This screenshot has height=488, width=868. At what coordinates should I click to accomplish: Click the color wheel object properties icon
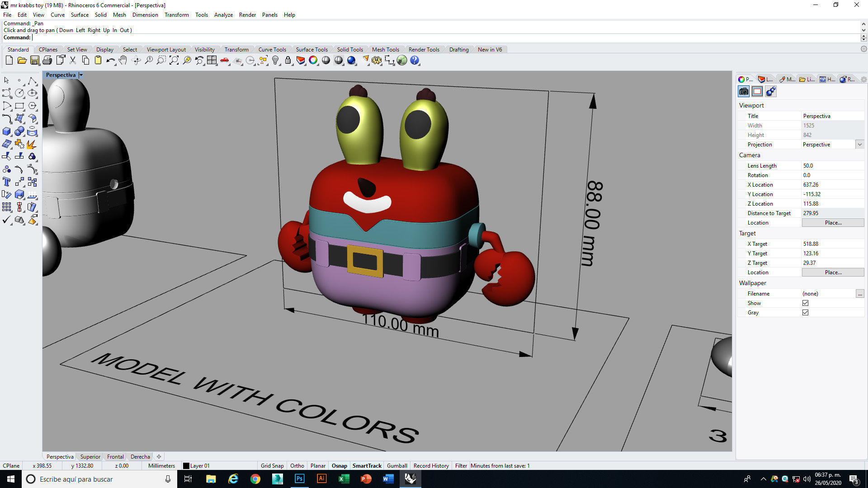313,61
